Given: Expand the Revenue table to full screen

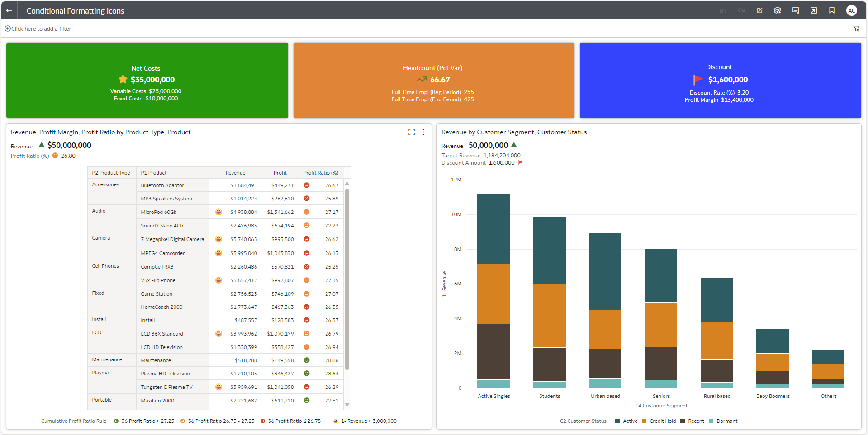Looking at the screenshot, I should tap(411, 132).
